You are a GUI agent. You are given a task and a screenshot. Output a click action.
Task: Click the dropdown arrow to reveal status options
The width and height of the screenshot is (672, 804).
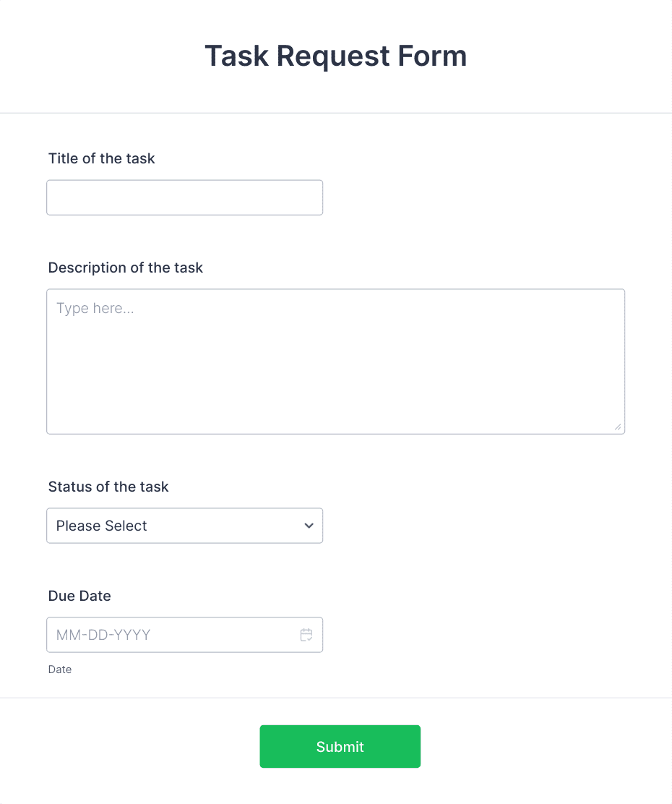[x=309, y=526]
